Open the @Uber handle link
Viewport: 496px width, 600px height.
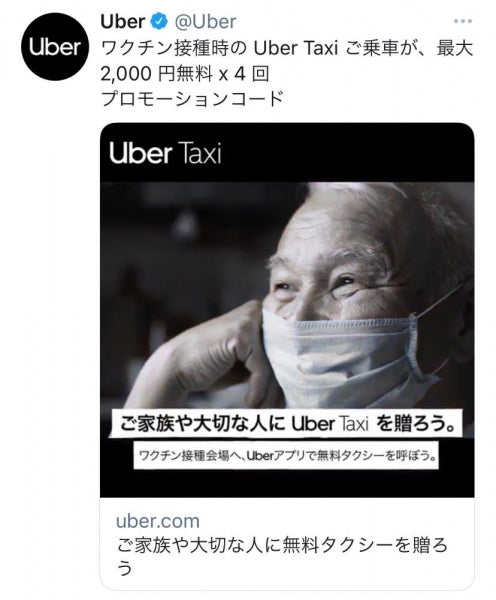click(x=206, y=22)
